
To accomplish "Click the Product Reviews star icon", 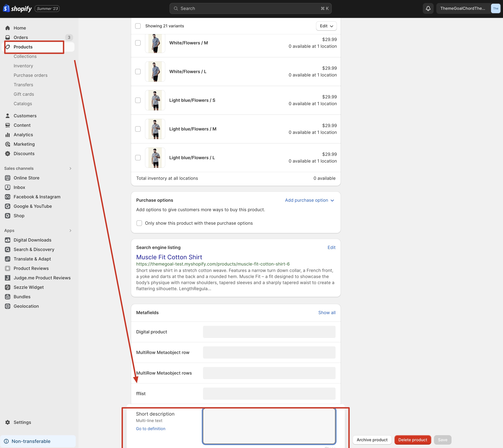I will pos(8,268).
